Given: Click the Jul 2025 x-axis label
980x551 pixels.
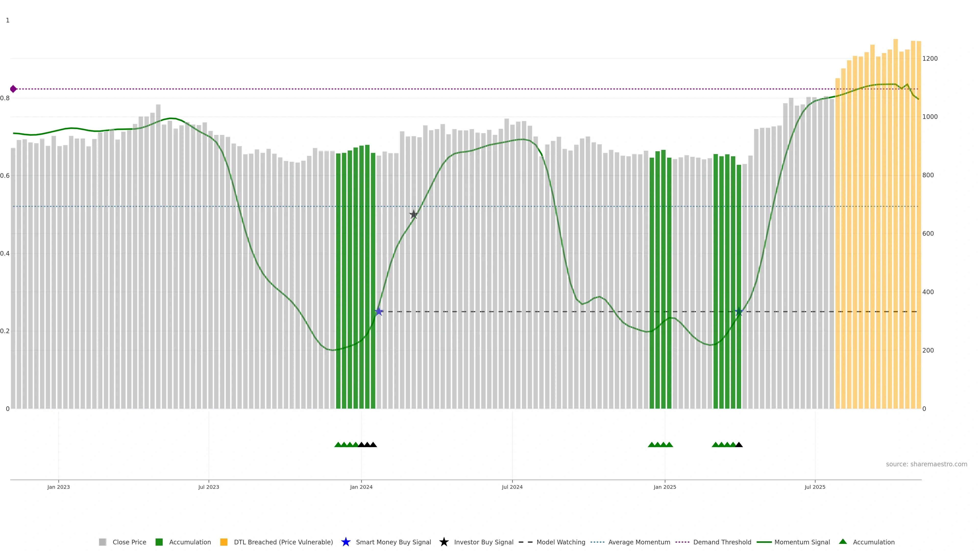Looking at the screenshot, I should tap(815, 487).
